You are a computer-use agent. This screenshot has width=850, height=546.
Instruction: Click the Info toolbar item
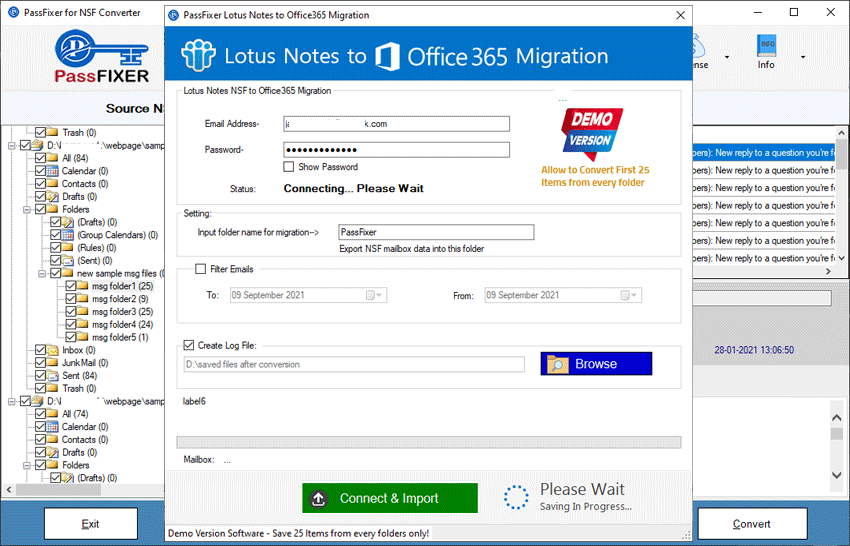[x=766, y=53]
